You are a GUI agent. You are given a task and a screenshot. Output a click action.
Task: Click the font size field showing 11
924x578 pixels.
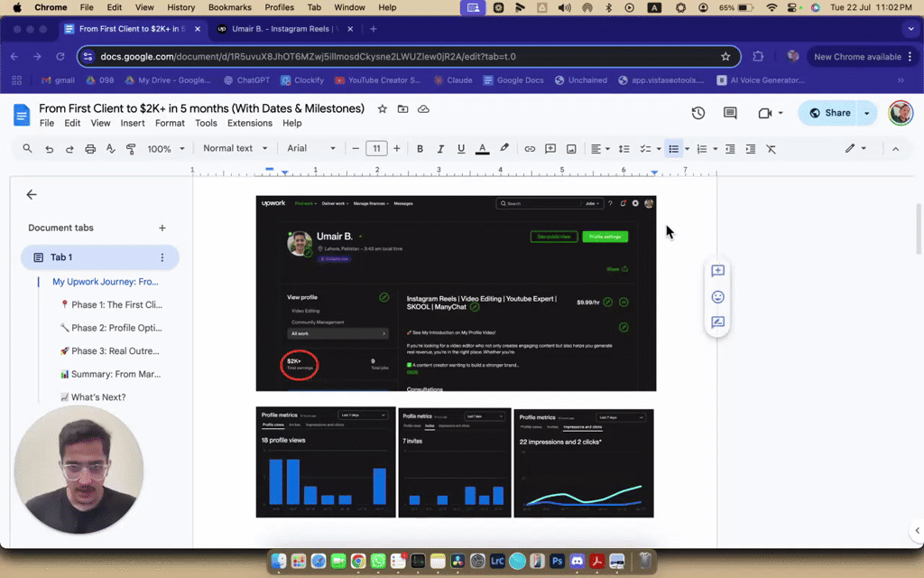(376, 149)
